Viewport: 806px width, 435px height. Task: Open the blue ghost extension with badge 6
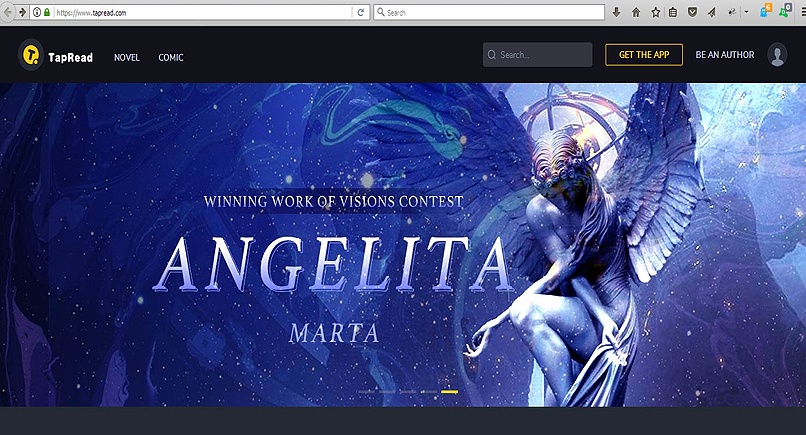tap(765, 11)
